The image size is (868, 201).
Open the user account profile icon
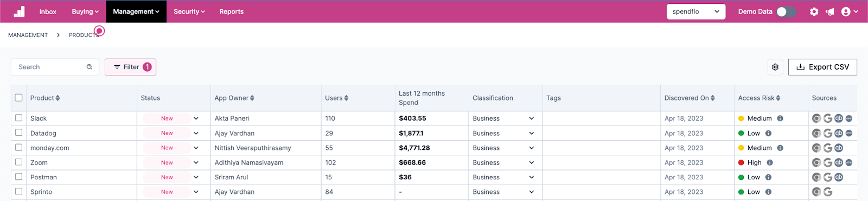846,11
